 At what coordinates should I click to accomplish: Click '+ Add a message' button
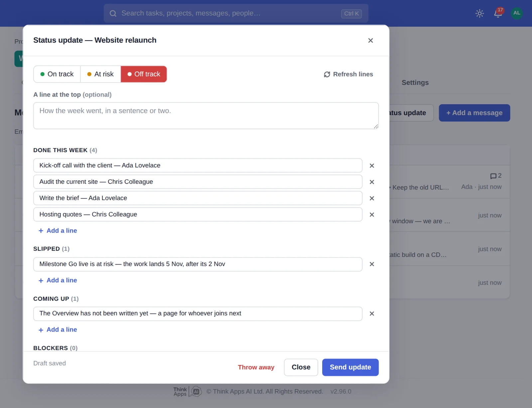point(474,113)
